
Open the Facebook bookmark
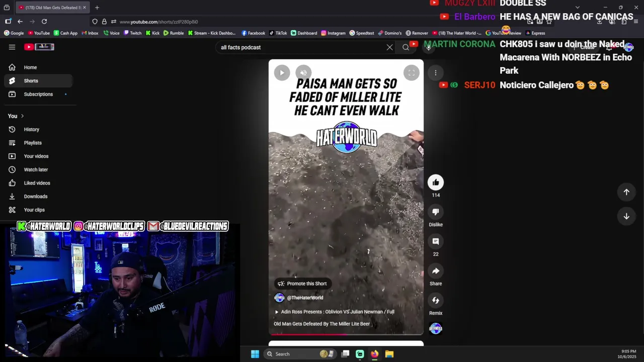point(253,33)
